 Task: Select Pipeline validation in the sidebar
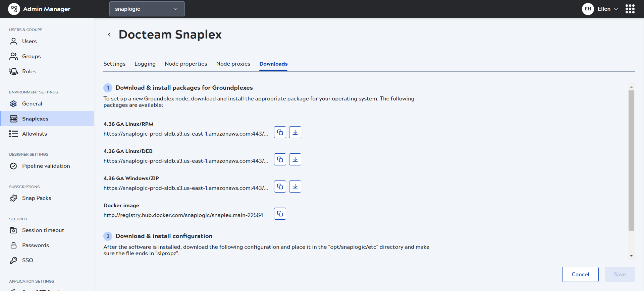point(46,166)
